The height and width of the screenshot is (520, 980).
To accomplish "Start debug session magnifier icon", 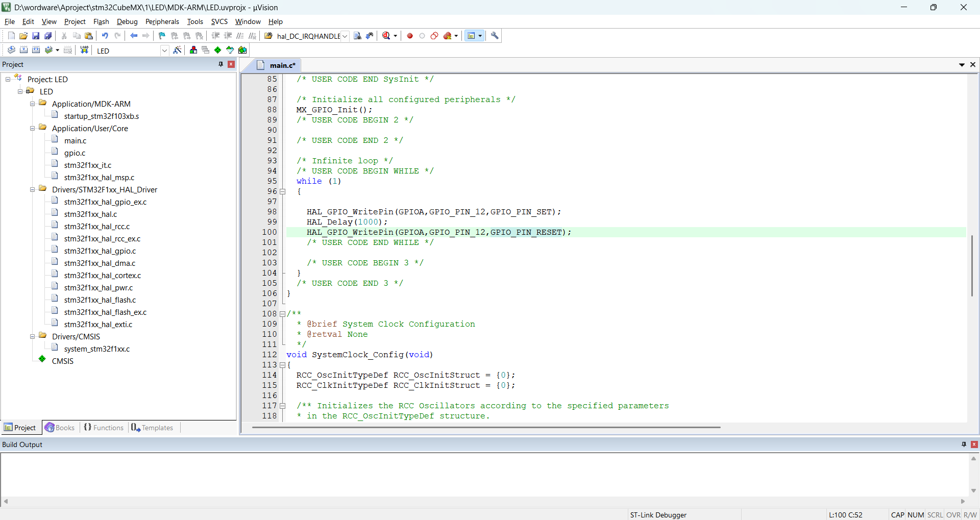I will [386, 36].
